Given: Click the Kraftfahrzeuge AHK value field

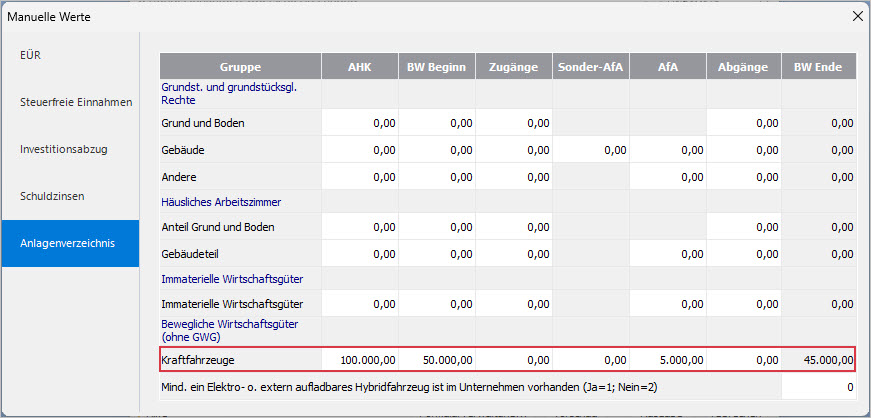Looking at the screenshot, I should pos(359,358).
